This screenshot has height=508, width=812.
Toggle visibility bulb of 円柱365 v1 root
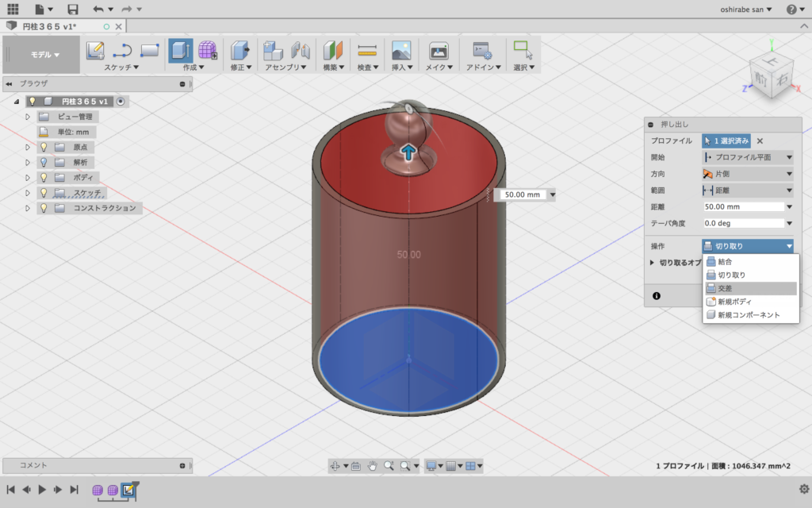tap(33, 102)
